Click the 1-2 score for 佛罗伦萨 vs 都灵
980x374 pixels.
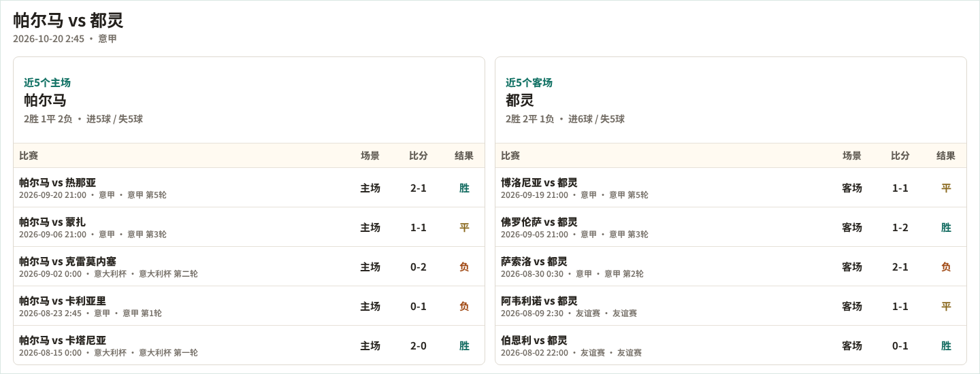(900, 227)
